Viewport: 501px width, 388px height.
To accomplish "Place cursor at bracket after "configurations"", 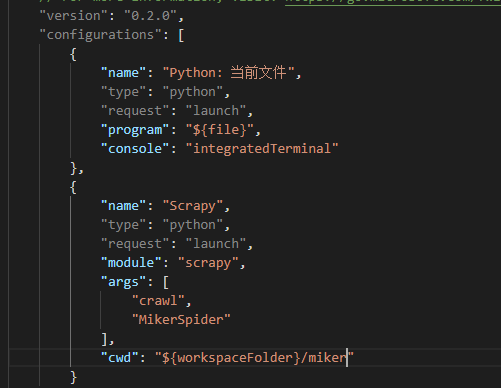I will [x=181, y=35].
